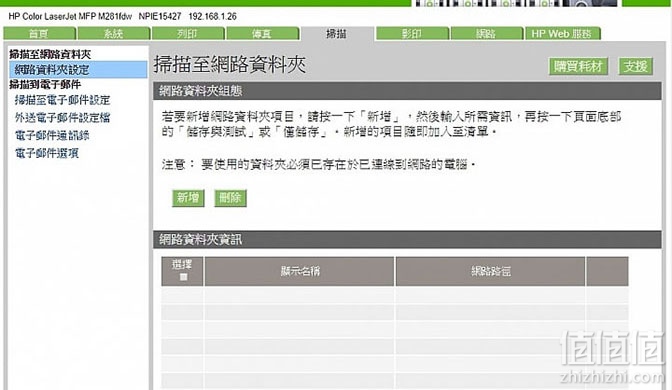Open the 首頁 tab
This screenshot has height=390, width=672.
point(39,33)
